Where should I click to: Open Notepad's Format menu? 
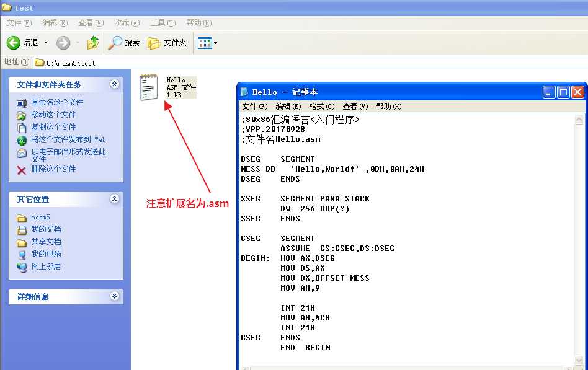coord(321,107)
